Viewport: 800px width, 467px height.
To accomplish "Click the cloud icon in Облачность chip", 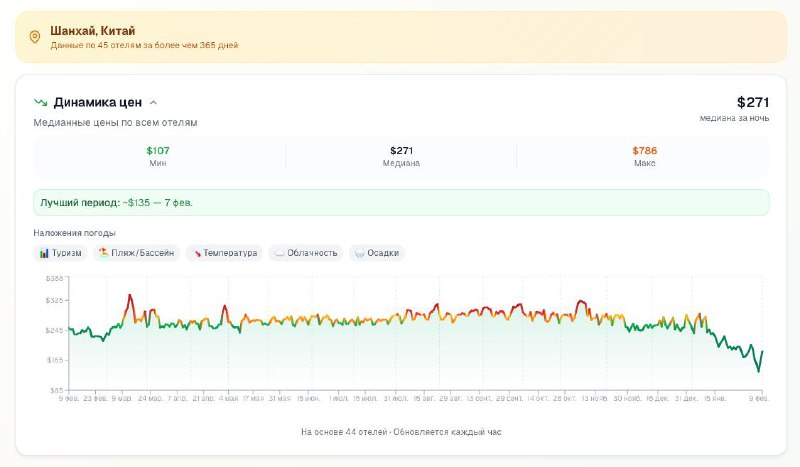I will point(280,253).
